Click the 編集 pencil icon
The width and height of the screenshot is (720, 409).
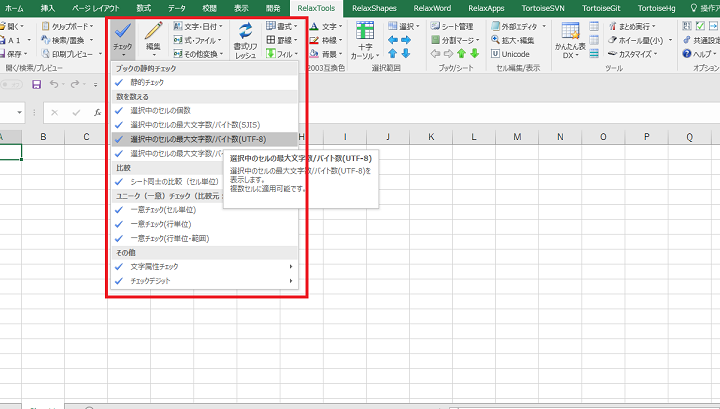153,32
